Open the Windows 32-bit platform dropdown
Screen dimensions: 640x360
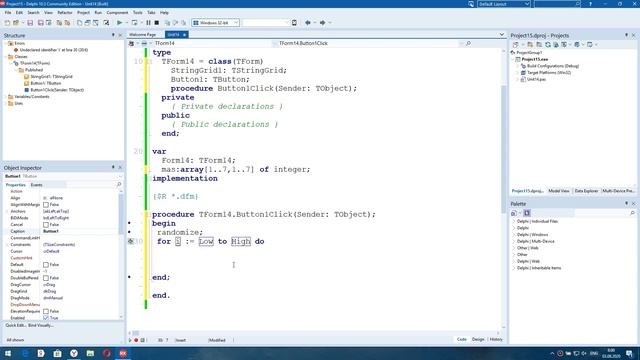pos(236,23)
